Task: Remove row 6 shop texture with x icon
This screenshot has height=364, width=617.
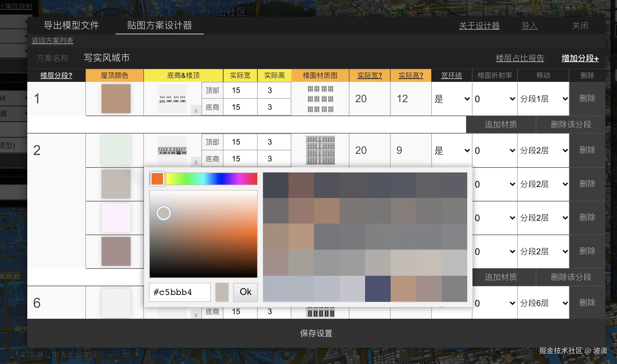Action: pyautogui.click(x=196, y=315)
